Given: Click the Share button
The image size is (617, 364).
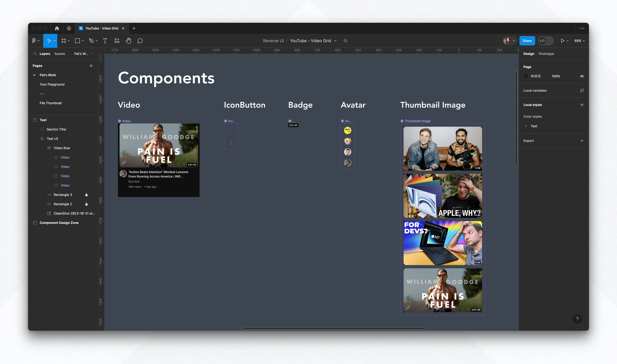Looking at the screenshot, I should (527, 41).
